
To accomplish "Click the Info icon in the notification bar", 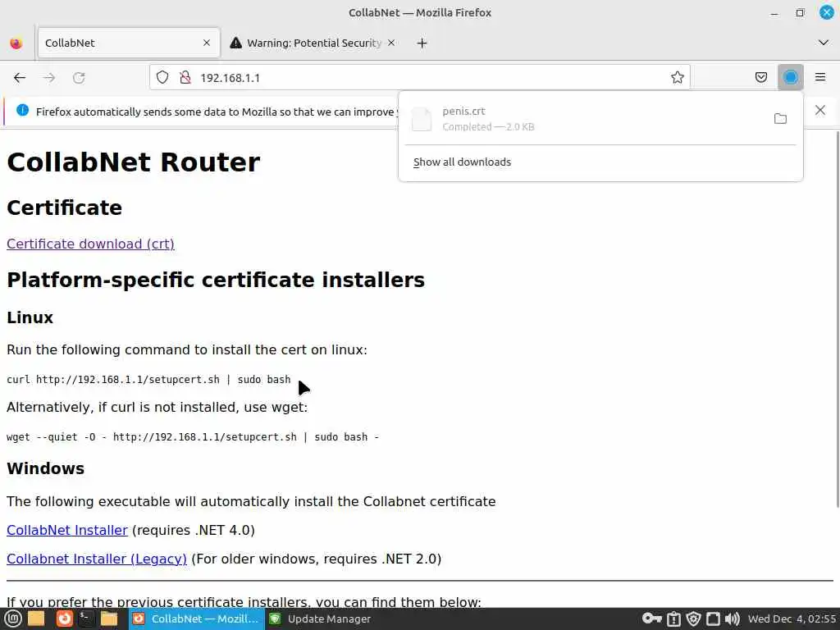I will [x=22, y=111].
